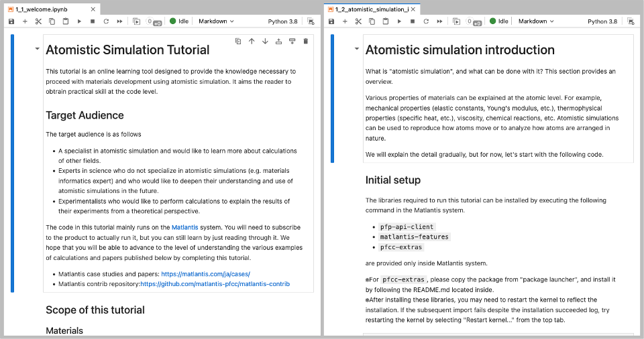Stop kernel execution in the right notebook
Screen dimensions: 644x339
(x=412, y=21)
